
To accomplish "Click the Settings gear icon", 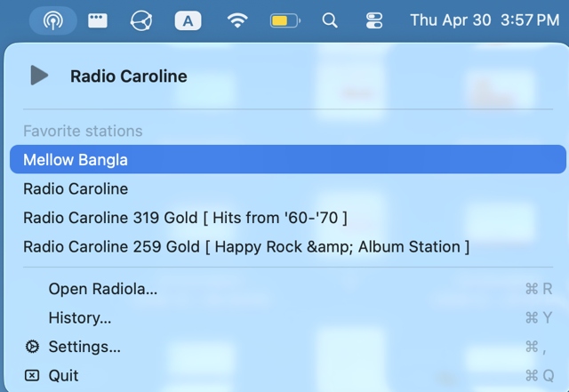I will click(x=32, y=347).
